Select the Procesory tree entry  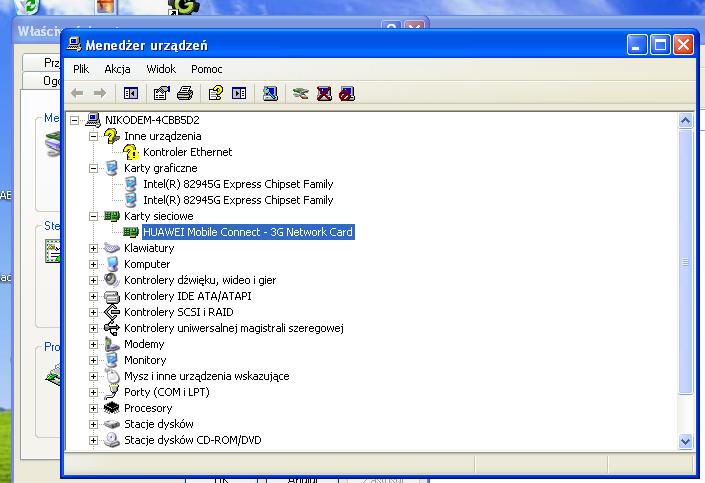(x=148, y=408)
